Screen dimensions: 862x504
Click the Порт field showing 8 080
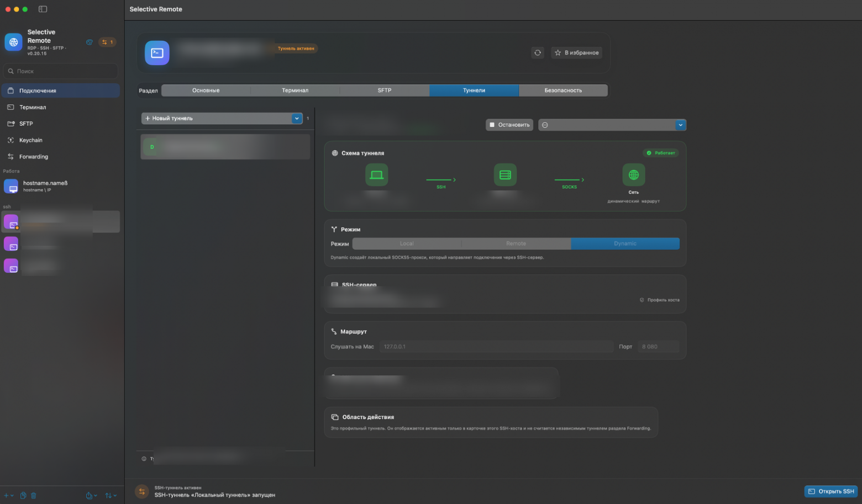point(658,347)
